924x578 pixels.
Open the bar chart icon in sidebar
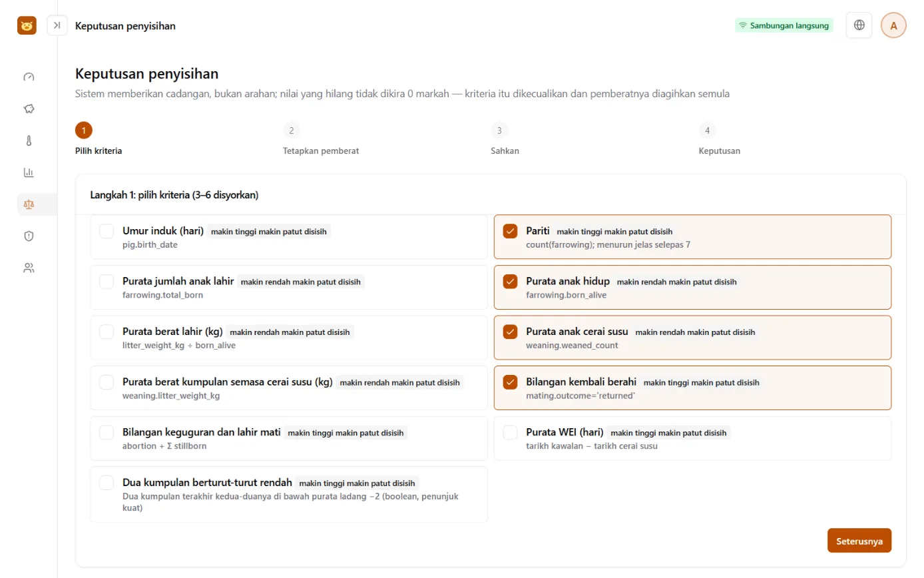point(29,172)
